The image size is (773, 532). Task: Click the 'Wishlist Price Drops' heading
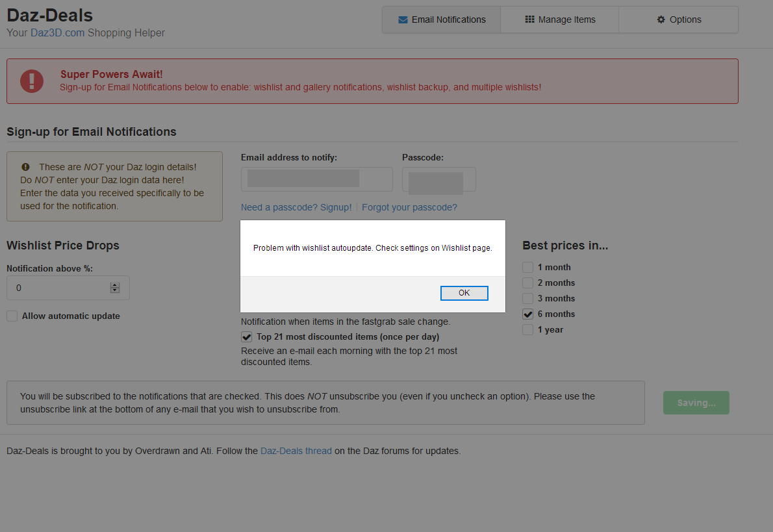tap(63, 246)
